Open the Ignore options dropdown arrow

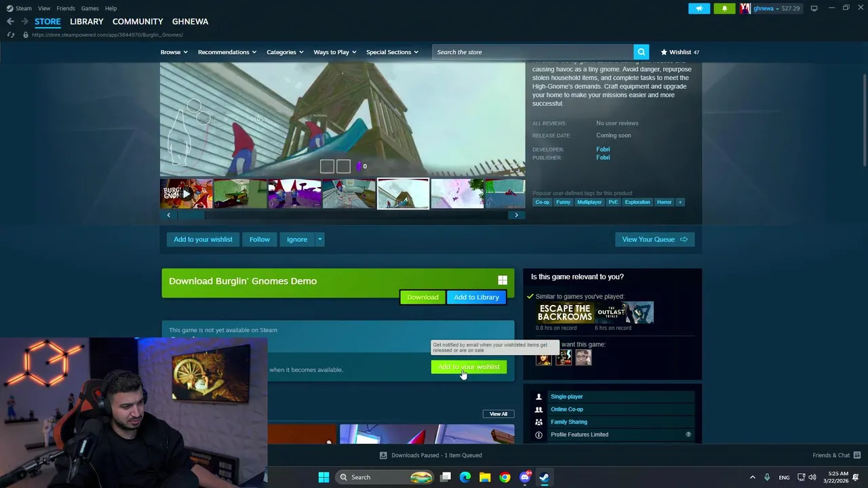coord(319,239)
